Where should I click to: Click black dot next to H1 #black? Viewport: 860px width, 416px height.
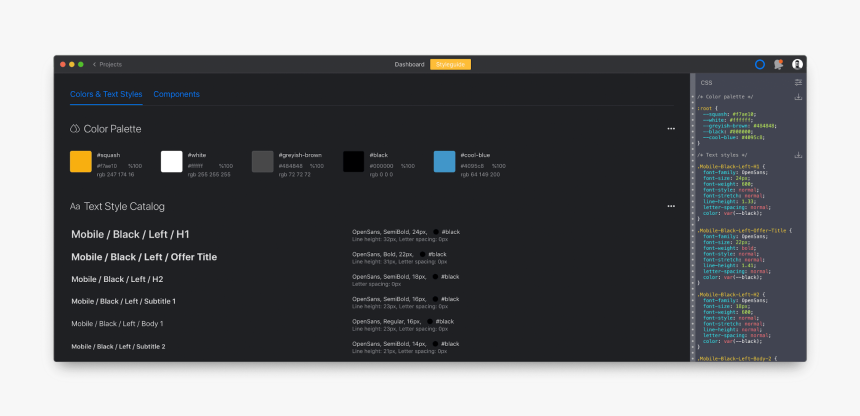[x=435, y=232]
